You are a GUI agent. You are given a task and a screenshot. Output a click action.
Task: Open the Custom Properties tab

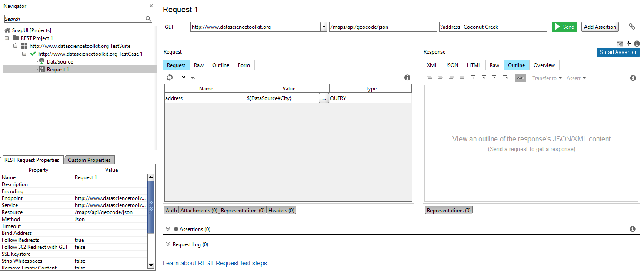tap(89, 160)
